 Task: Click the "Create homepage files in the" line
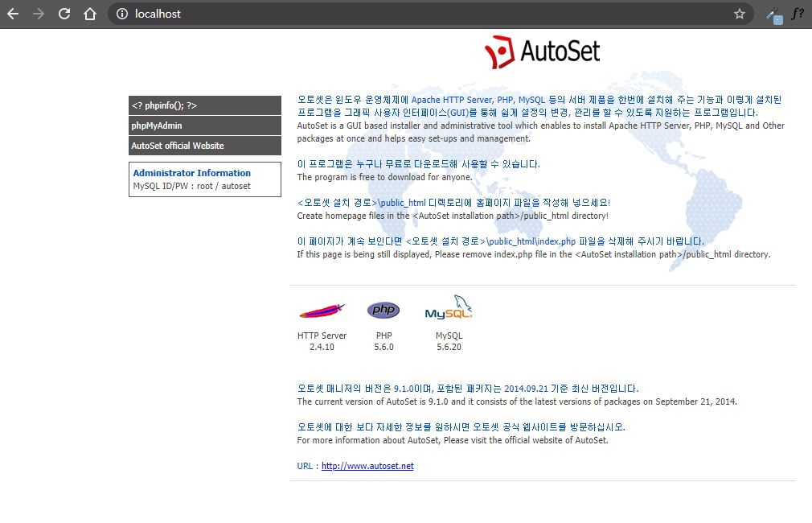coord(453,216)
